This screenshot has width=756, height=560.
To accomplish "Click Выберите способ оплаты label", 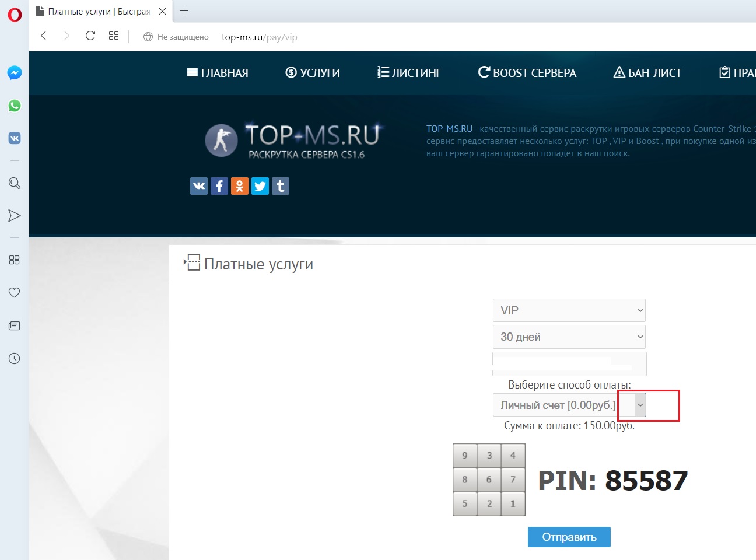I will (x=569, y=385).
